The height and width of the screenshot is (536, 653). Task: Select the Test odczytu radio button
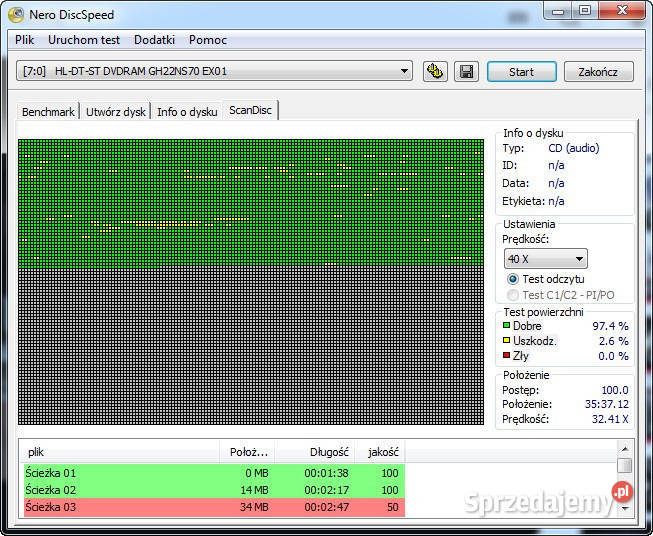pos(513,279)
